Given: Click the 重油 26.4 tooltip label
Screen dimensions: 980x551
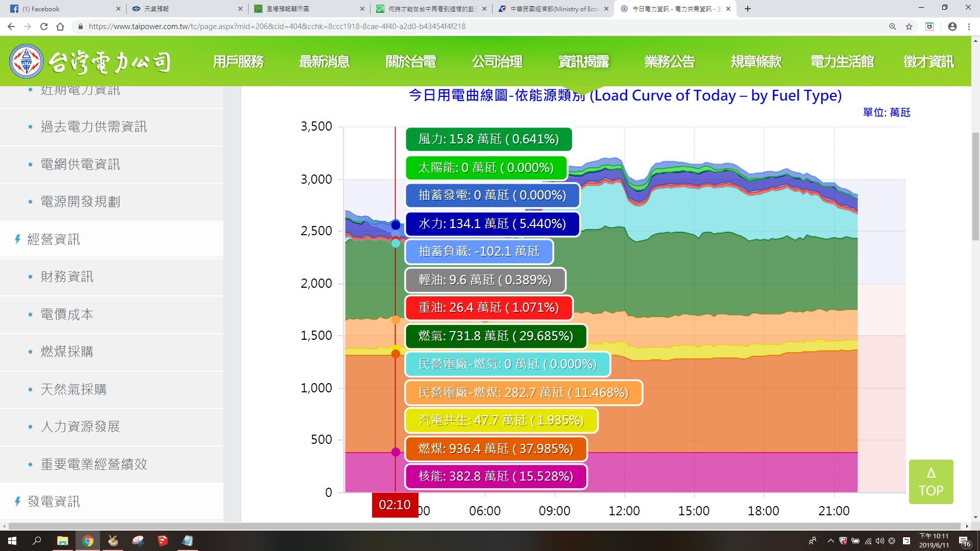Looking at the screenshot, I should 489,308.
